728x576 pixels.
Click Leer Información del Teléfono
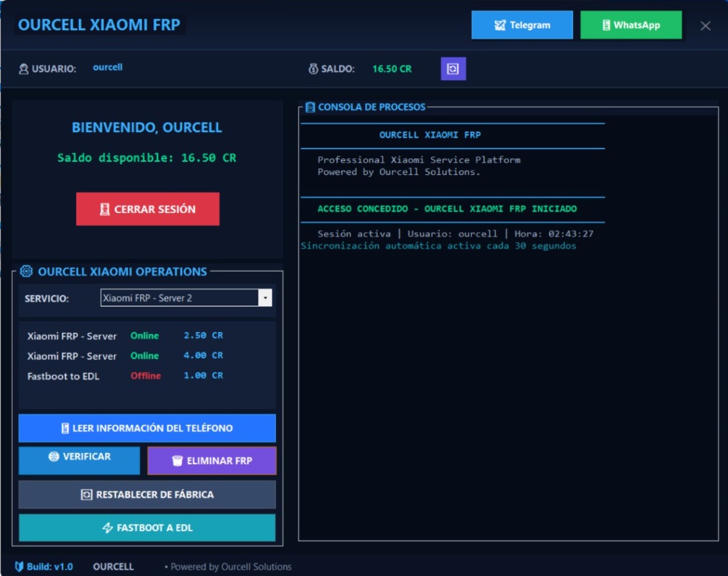coord(147,428)
